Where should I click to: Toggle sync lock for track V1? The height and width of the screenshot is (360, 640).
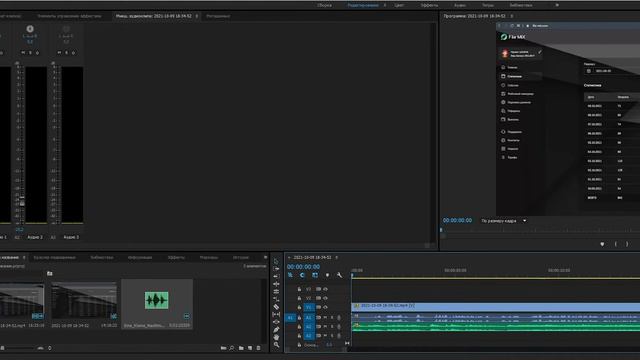[318, 307]
